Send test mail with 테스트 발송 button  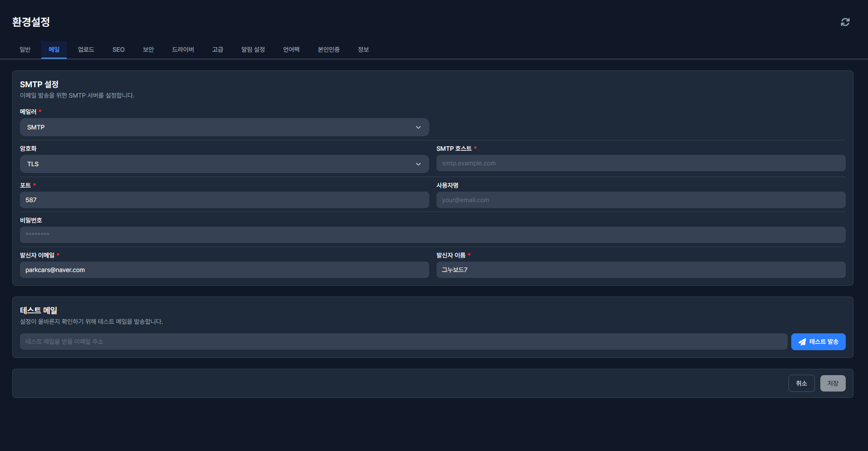click(x=818, y=342)
